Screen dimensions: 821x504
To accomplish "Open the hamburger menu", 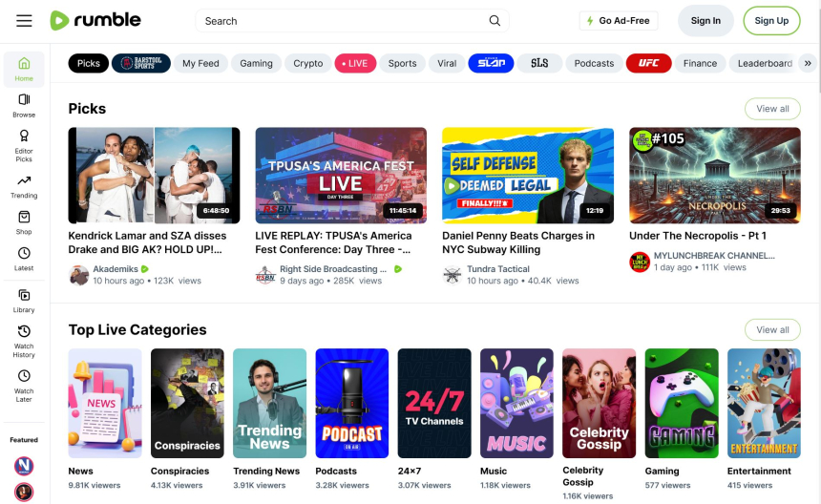I will click(x=24, y=21).
